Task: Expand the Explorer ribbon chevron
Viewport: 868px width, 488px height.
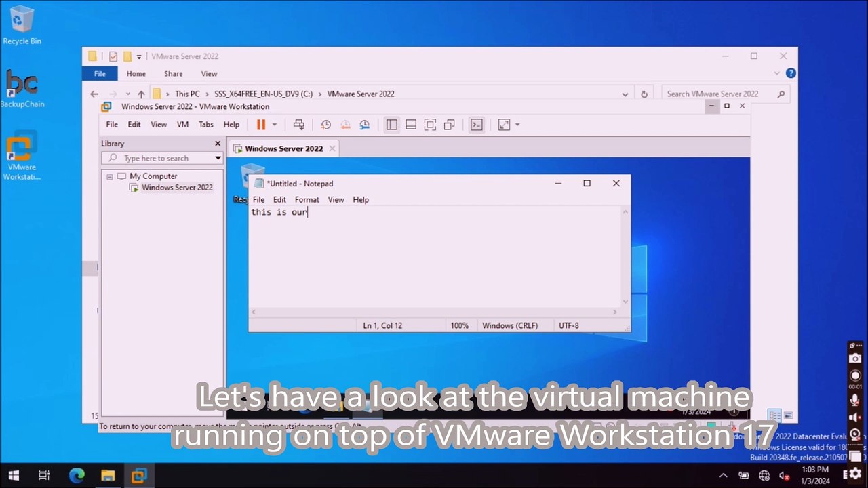Action: click(777, 73)
